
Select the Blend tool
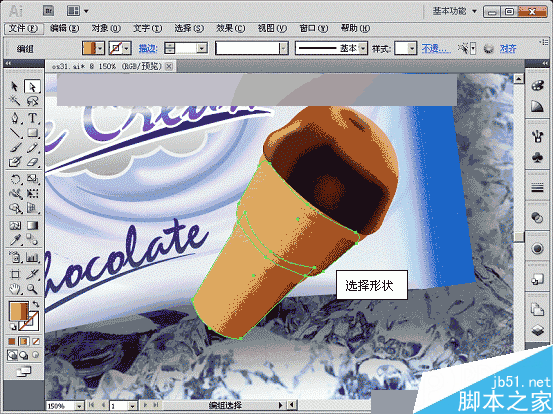click(x=32, y=240)
